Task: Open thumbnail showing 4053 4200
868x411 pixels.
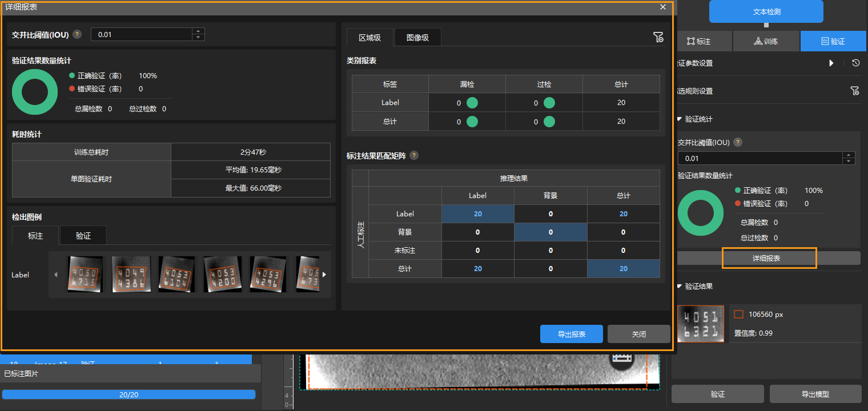Action: (223, 274)
